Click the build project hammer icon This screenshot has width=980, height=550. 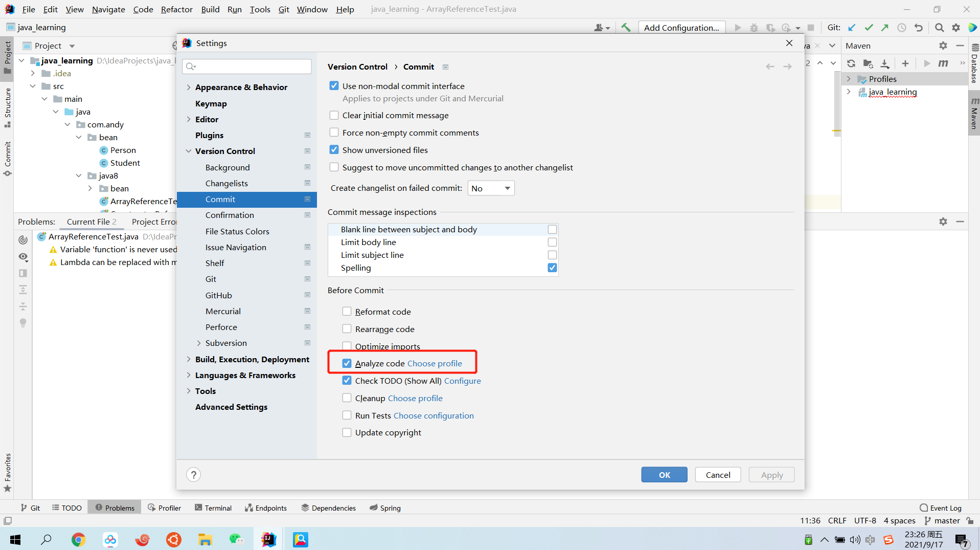pyautogui.click(x=626, y=28)
